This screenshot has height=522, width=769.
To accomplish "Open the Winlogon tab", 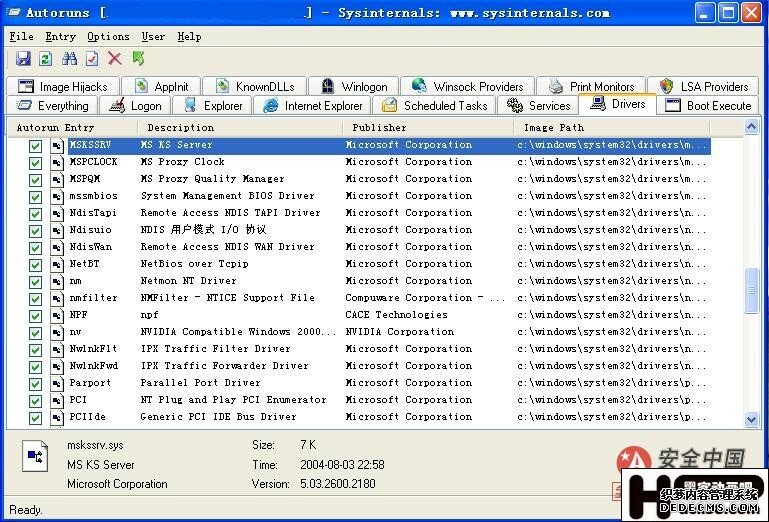I will tap(354, 86).
